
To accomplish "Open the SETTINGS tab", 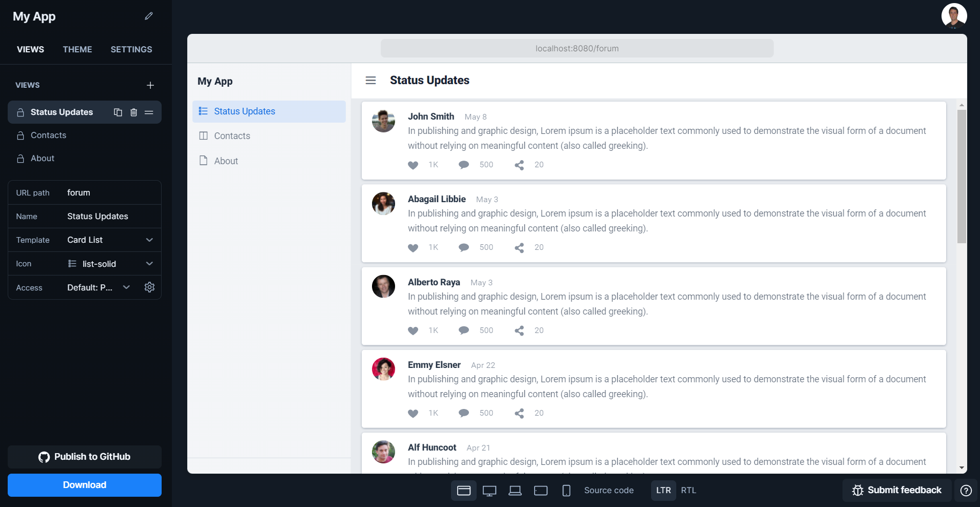I will pos(131,49).
